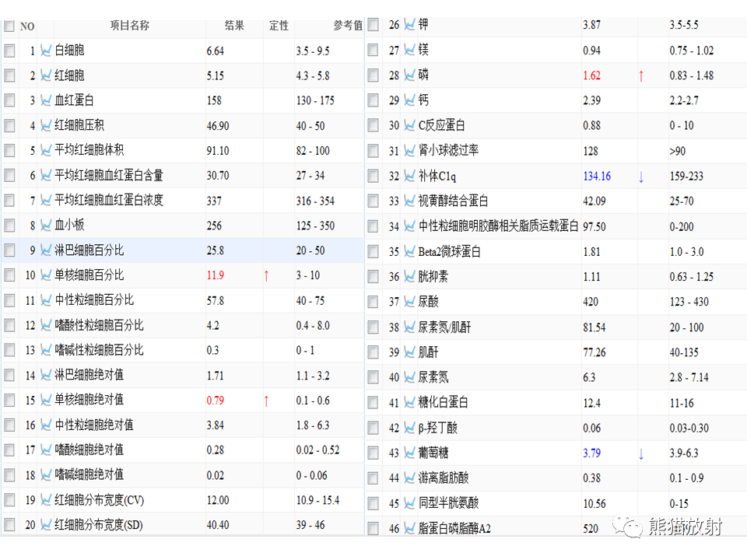
Task: Open trend chart icon for 补体C1q
Action: pos(409,176)
